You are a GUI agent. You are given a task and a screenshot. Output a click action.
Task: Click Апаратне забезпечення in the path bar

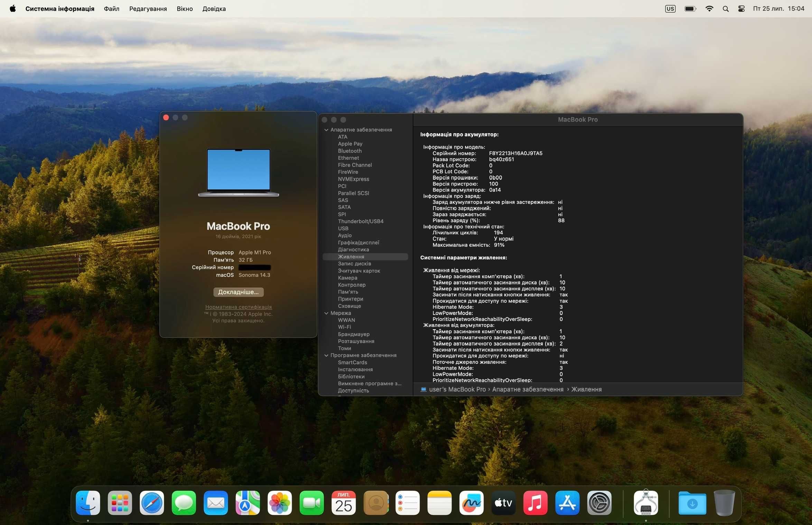528,389
